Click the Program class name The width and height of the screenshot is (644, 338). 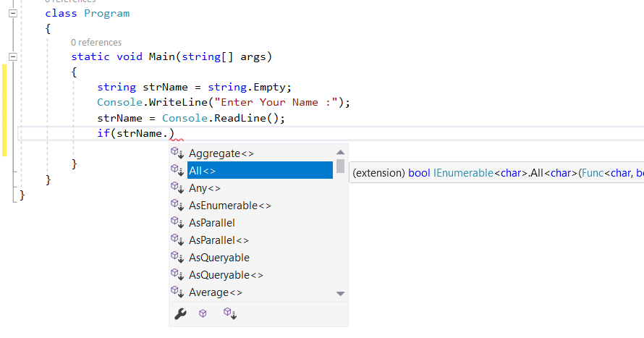coord(107,14)
